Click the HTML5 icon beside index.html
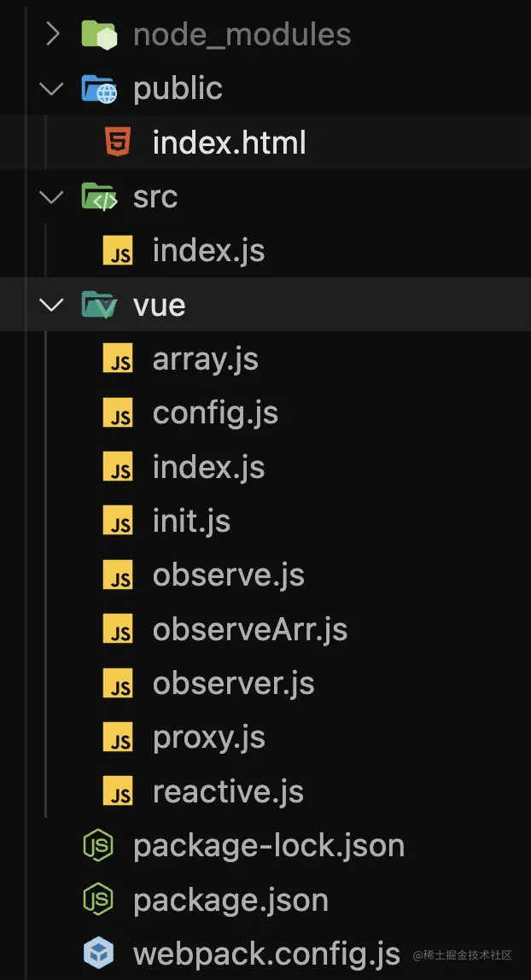Viewport: 531px width, 980px height. [x=118, y=143]
